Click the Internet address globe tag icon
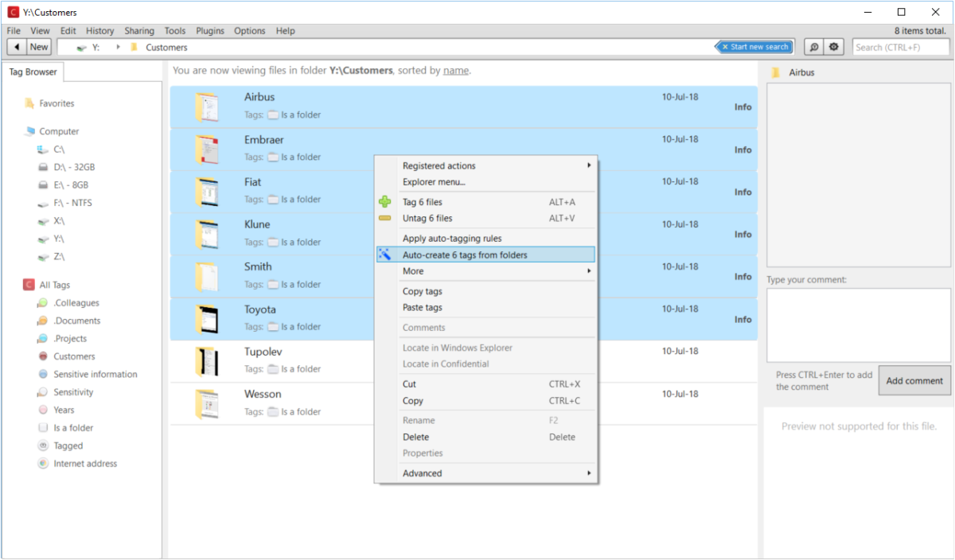Viewport: 955px width, 560px height. (x=41, y=463)
